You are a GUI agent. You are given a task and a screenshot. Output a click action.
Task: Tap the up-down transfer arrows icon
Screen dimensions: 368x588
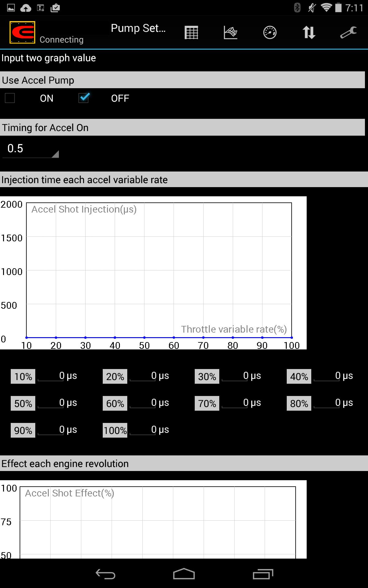pos(309,32)
